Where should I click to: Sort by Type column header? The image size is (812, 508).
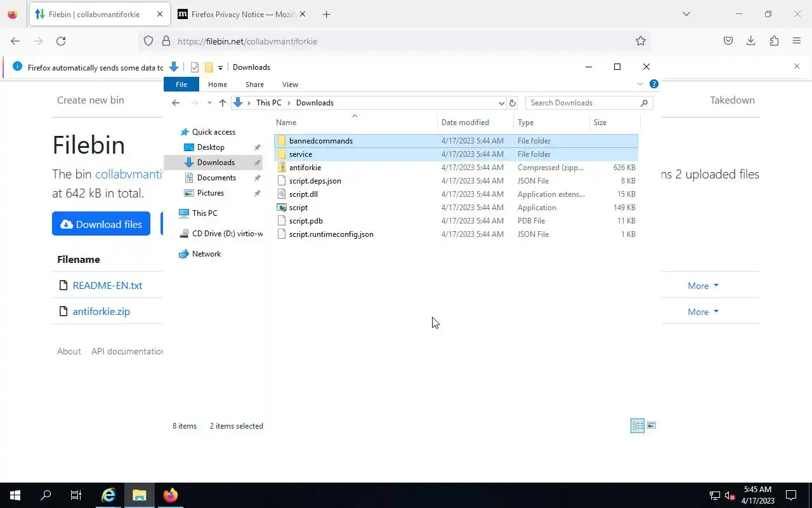(551, 123)
